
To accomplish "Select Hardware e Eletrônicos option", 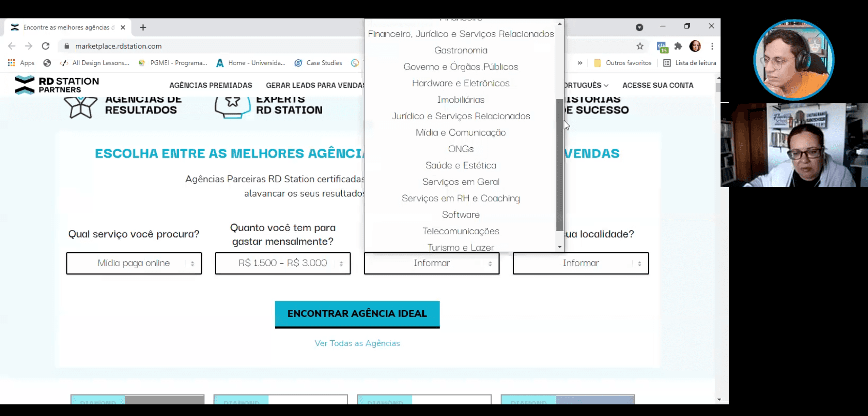I will [x=461, y=83].
